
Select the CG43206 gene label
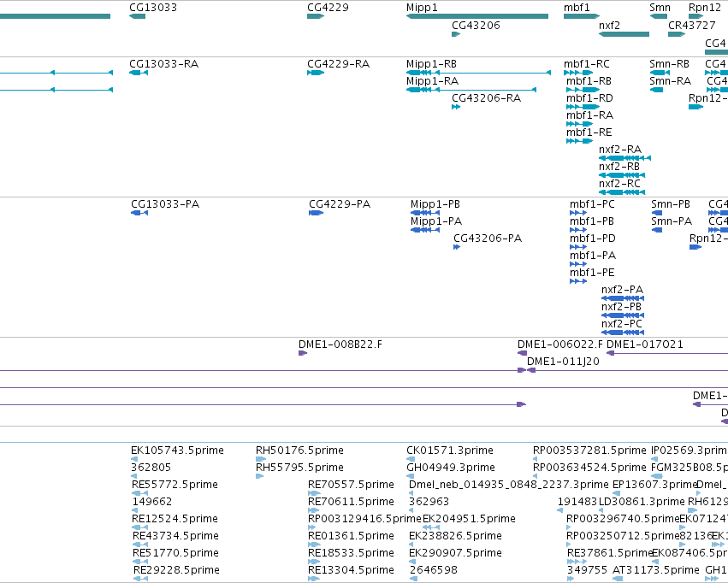pyautogui.click(x=476, y=25)
